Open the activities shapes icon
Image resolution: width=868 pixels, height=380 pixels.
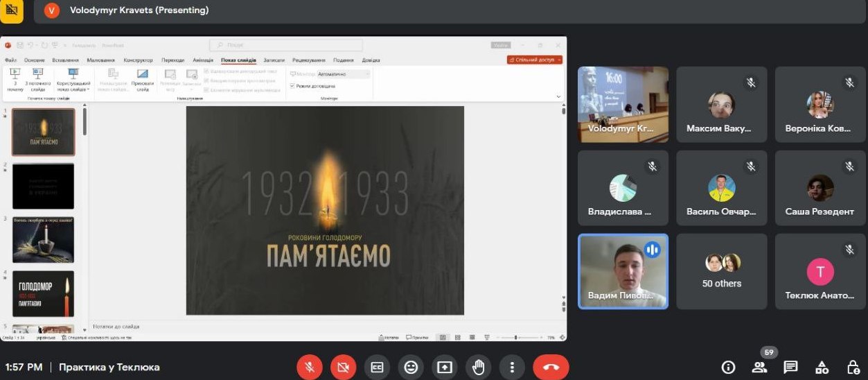pyautogui.click(x=822, y=368)
